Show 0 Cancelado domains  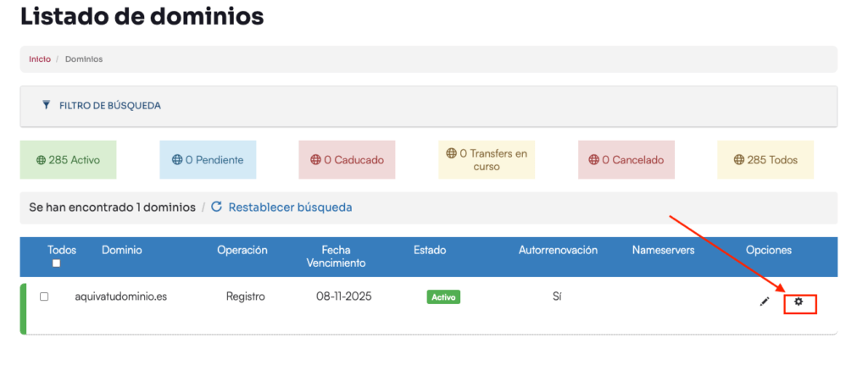point(626,160)
